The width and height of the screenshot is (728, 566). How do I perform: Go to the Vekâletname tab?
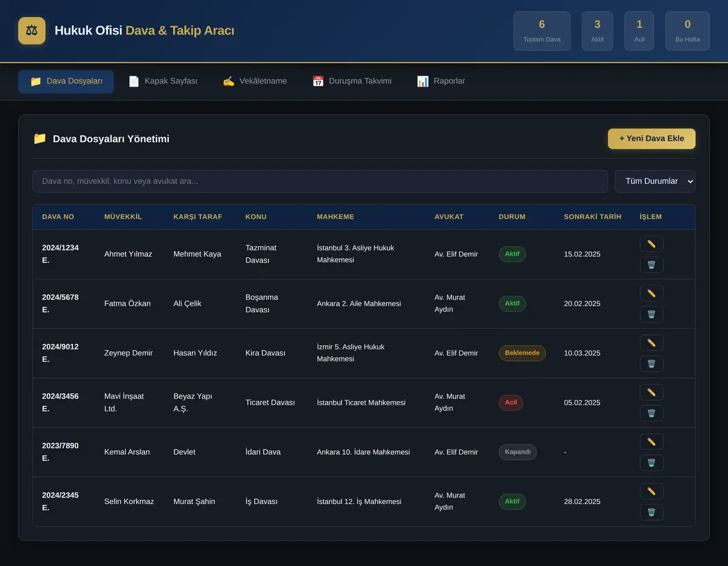tap(255, 81)
